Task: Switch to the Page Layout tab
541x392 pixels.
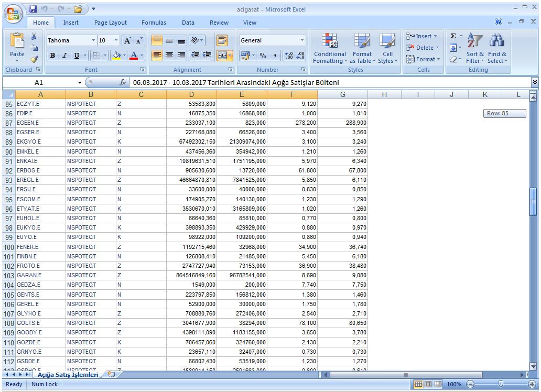Action: tap(111, 23)
